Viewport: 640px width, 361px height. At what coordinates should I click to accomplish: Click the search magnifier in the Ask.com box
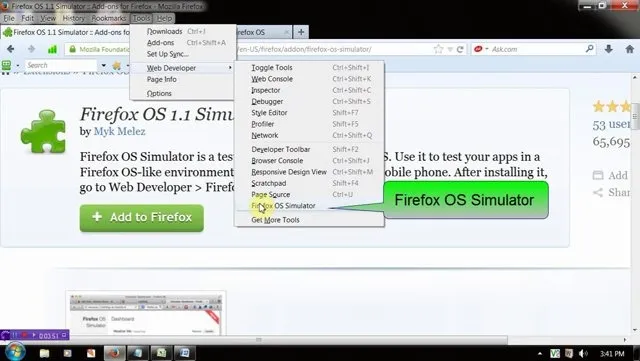click(x=589, y=49)
